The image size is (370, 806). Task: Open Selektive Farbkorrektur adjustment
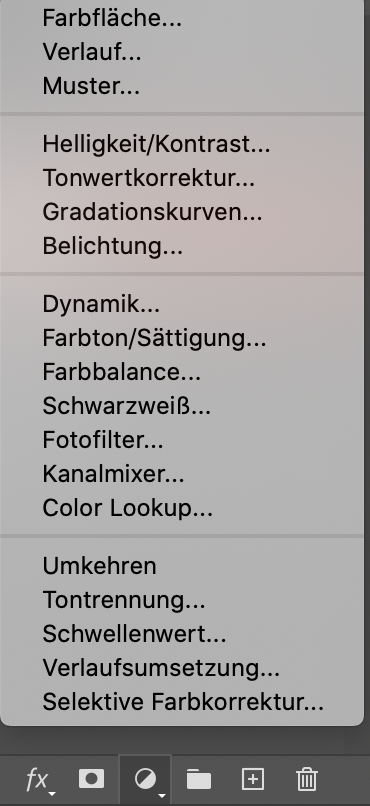(182, 702)
